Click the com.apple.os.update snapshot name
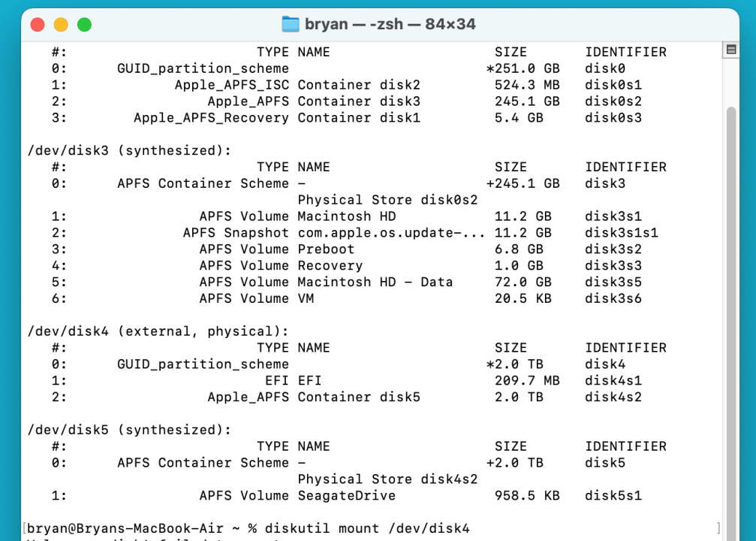The width and height of the screenshot is (756, 541). 391,233
